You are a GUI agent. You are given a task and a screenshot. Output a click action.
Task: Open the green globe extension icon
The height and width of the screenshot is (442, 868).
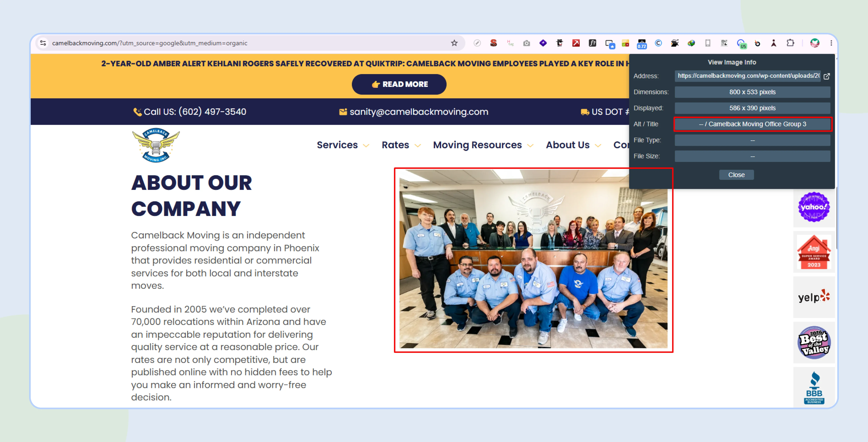coord(691,43)
